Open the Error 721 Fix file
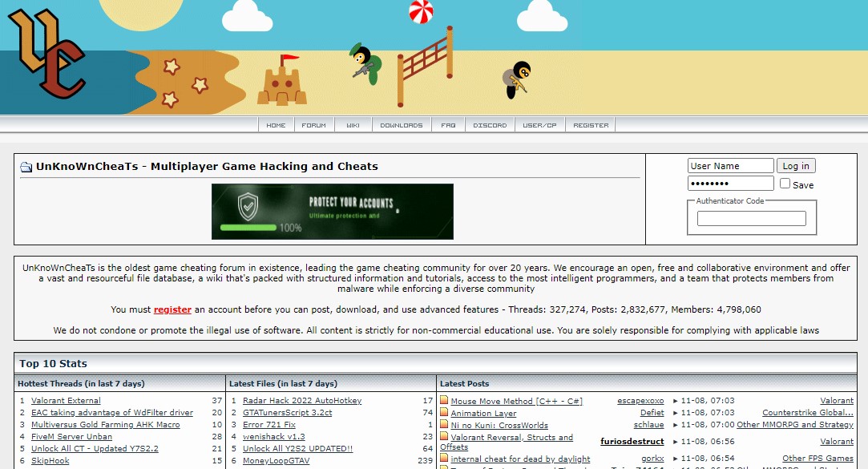Viewport: 868px width, 469px height. [x=269, y=425]
